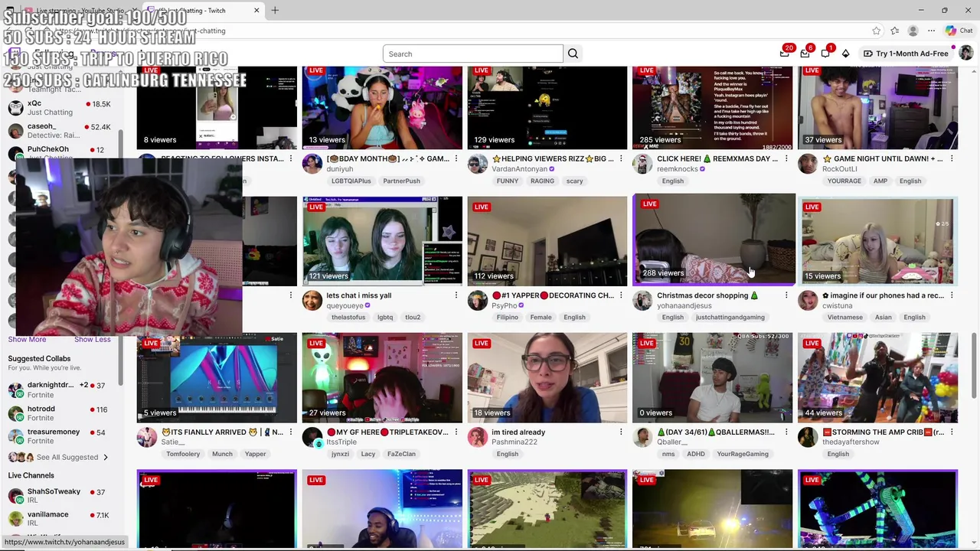Click the Tomfoolery tag
This screenshot has height=551, width=980.
pos(184,454)
